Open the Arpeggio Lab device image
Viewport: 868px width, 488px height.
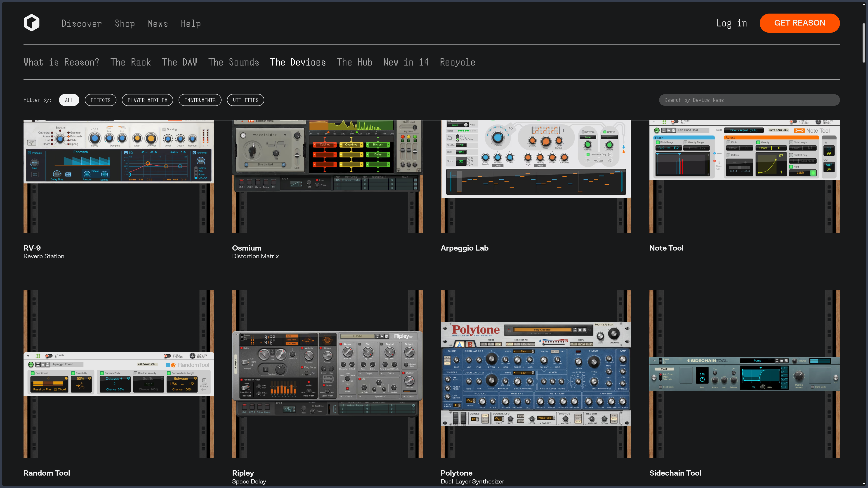tap(536, 176)
